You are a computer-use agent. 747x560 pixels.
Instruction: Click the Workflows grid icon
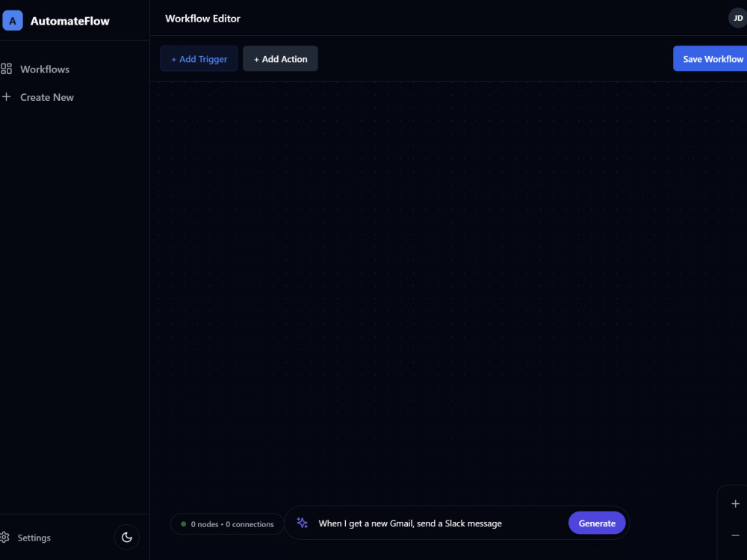coord(6,69)
